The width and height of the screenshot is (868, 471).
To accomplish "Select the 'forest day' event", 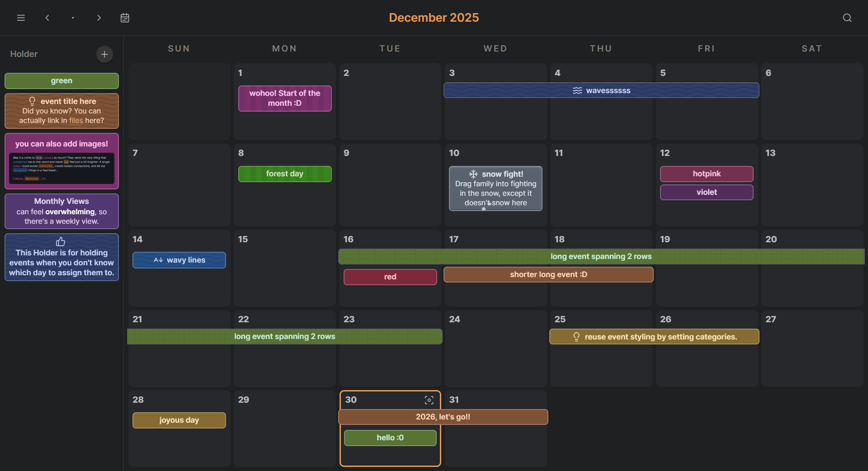I will click(x=285, y=174).
